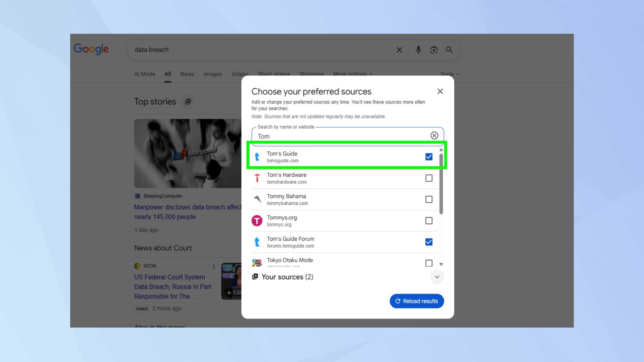Click the Google logo
The height and width of the screenshot is (362, 644).
click(x=91, y=49)
